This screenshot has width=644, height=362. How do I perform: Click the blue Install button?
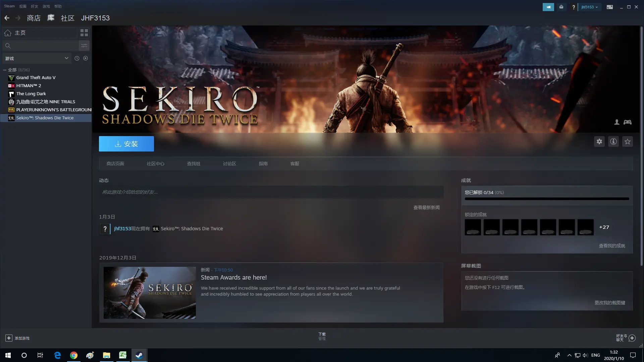(x=126, y=144)
